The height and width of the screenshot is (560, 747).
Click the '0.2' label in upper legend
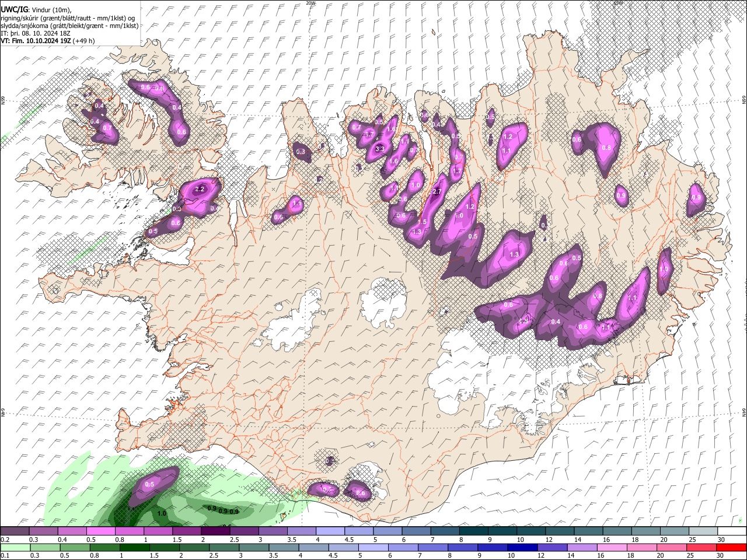point(5,540)
